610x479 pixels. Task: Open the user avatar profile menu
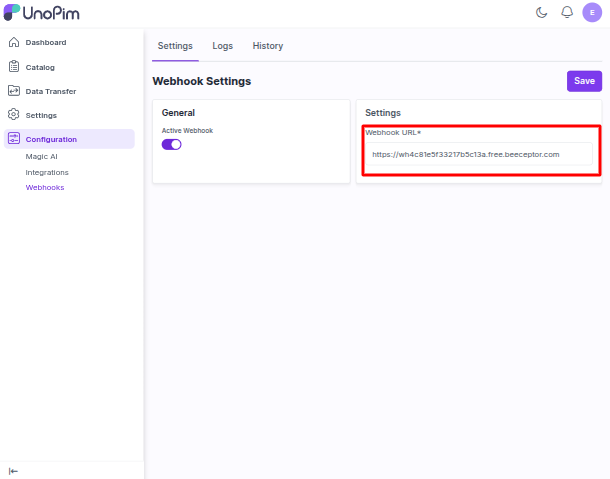click(591, 12)
